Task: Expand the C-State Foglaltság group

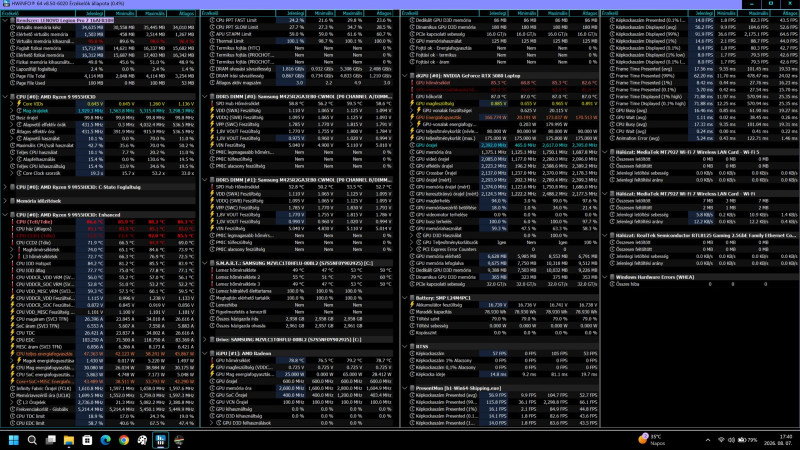Action: click(5, 187)
